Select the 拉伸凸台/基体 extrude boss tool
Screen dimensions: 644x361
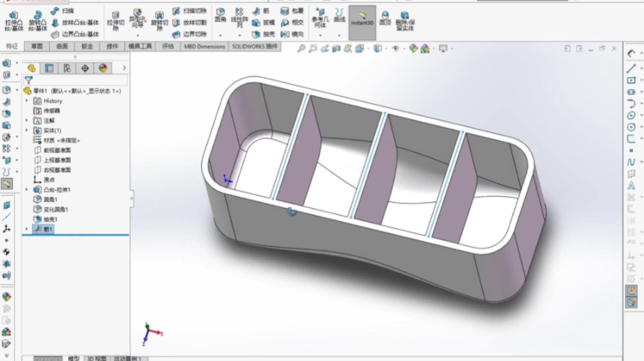[x=14, y=21]
